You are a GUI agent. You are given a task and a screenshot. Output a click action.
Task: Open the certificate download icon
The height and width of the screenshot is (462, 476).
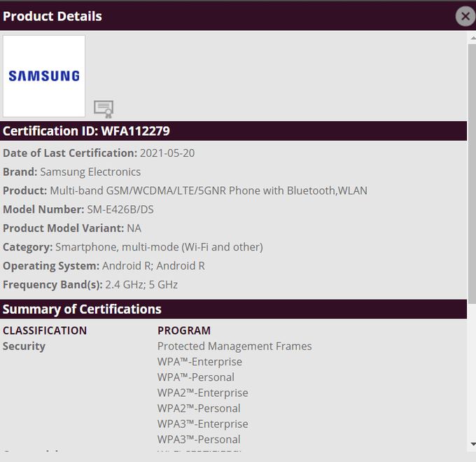[104, 109]
